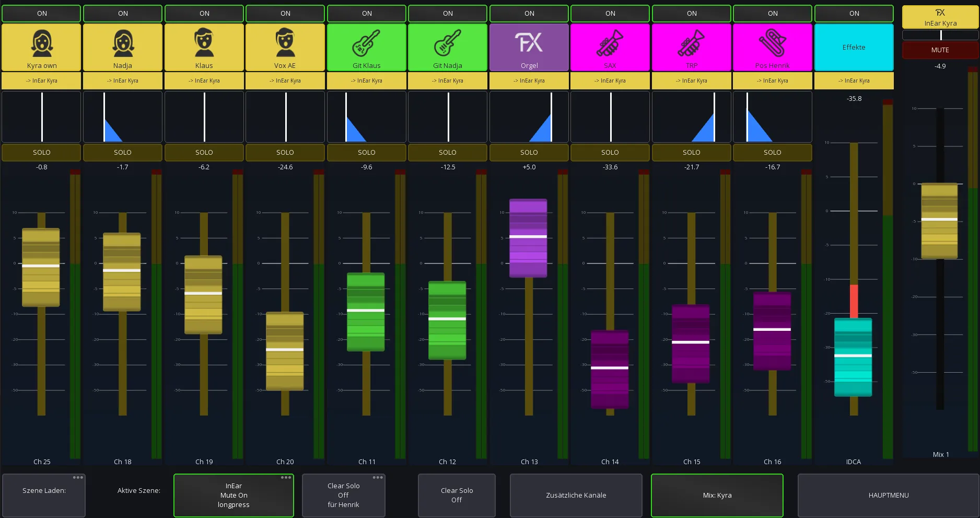Select the Kyra own singer icon

click(x=42, y=43)
